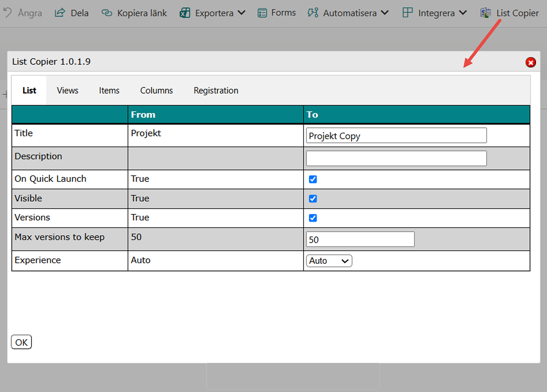Toggle the Visible checkbox off
Image resolution: width=547 pixels, height=392 pixels.
tap(313, 199)
